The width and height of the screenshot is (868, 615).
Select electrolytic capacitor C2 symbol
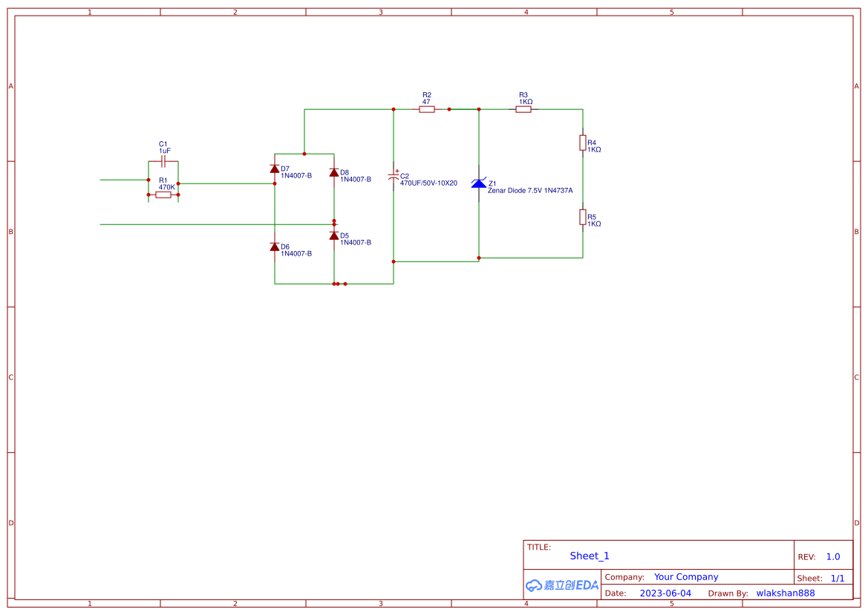(x=394, y=177)
